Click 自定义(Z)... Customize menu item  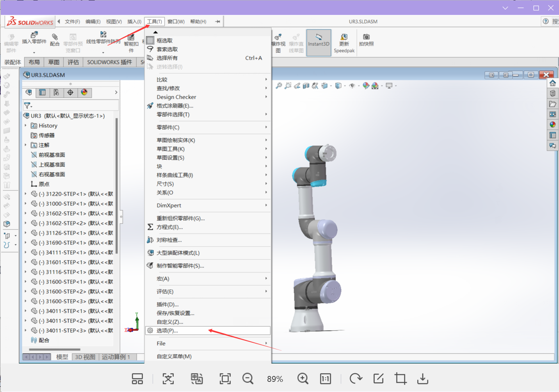(208, 322)
